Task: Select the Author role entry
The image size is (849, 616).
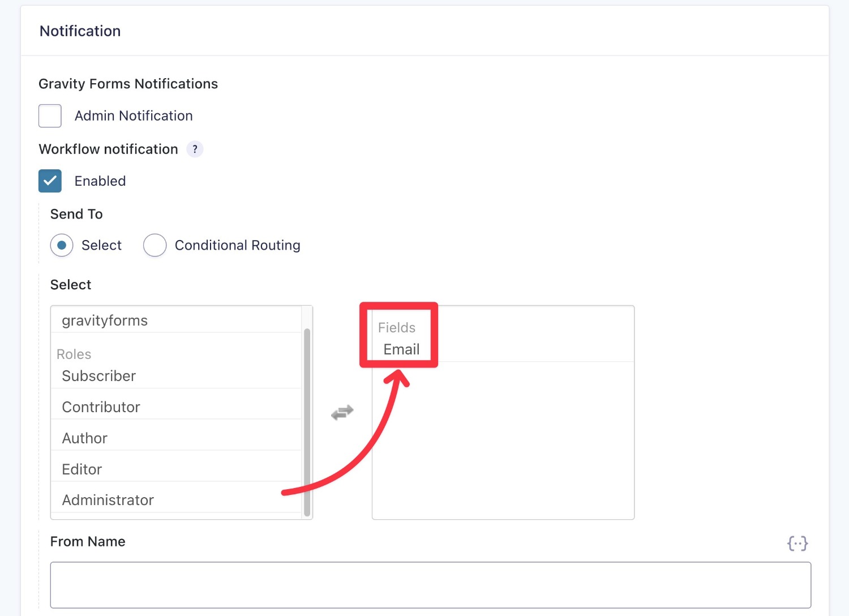Action: (x=85, y=438)
